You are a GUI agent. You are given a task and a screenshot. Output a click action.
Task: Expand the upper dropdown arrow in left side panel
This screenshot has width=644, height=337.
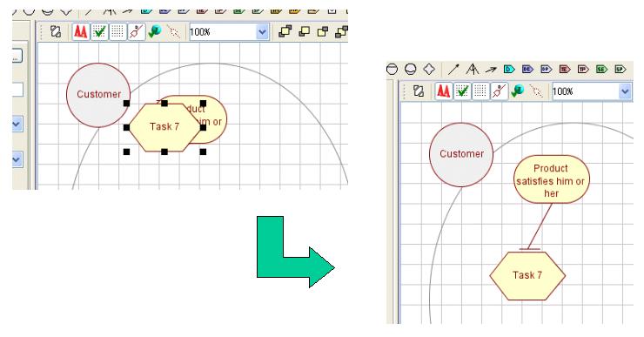point(17,125)
